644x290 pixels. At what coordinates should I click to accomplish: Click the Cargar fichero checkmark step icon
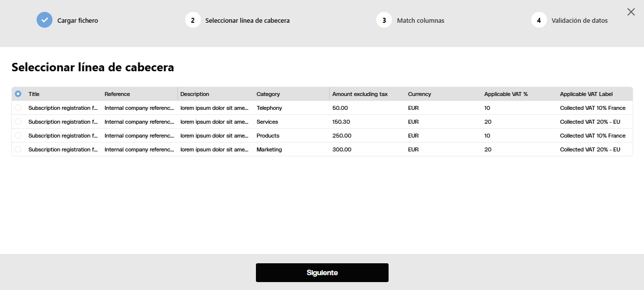[45, 20]
